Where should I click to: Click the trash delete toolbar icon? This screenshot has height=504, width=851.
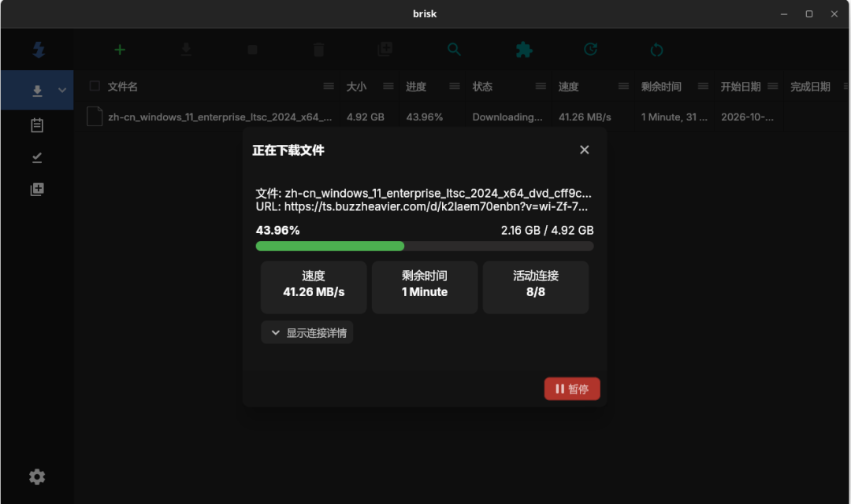[x=318, y=50]
